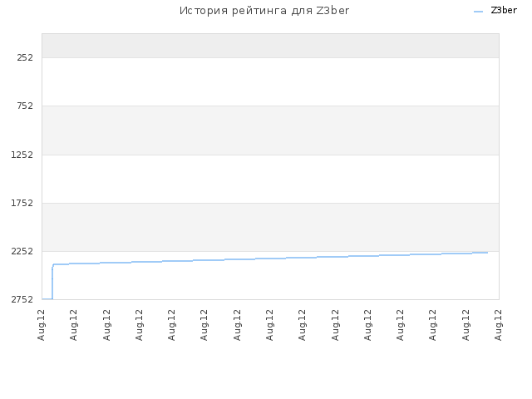Select the end point of the Z3ber line
Viewport: 532px width, 399px height.
pos(487,253)
